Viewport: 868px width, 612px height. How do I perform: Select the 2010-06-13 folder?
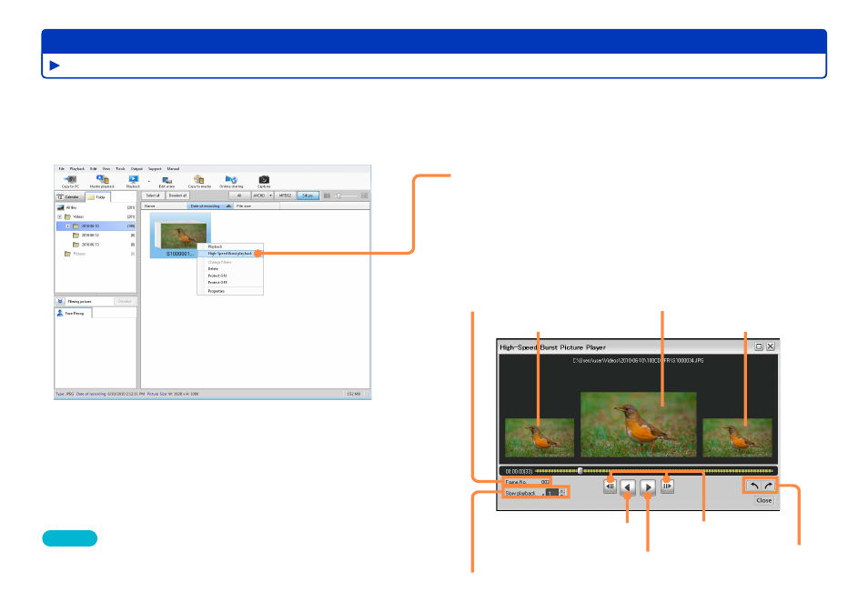tap(90, 244)
